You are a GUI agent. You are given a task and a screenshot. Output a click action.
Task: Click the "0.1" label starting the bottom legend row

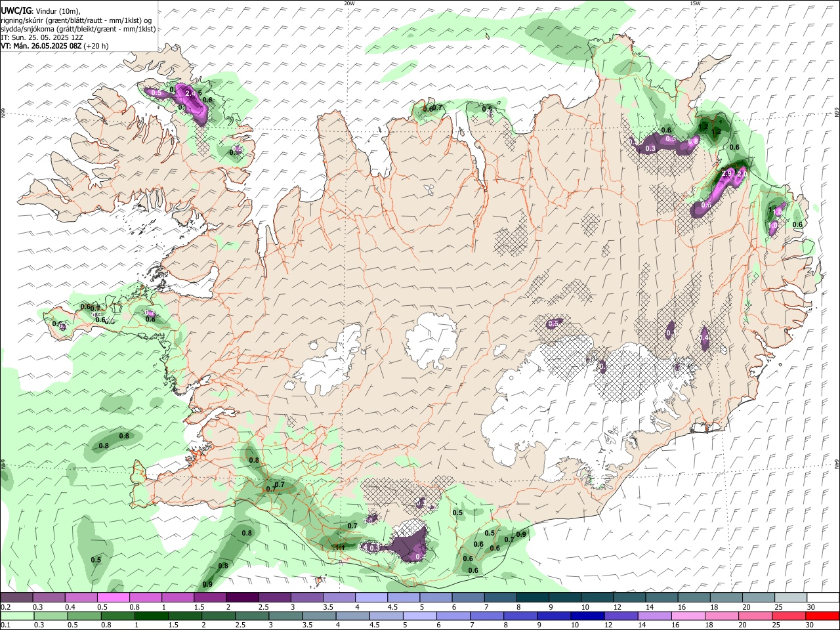5,625
